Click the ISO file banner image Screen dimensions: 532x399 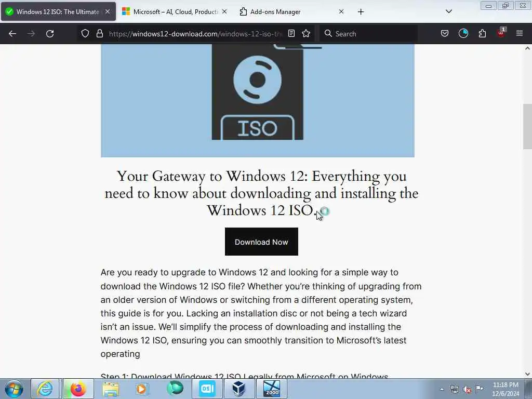(x=258, y=100)
